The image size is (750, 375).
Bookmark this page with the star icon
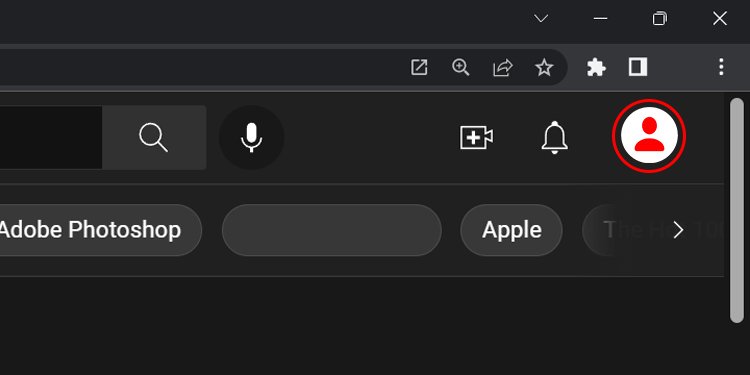click(x=544, y=67)
